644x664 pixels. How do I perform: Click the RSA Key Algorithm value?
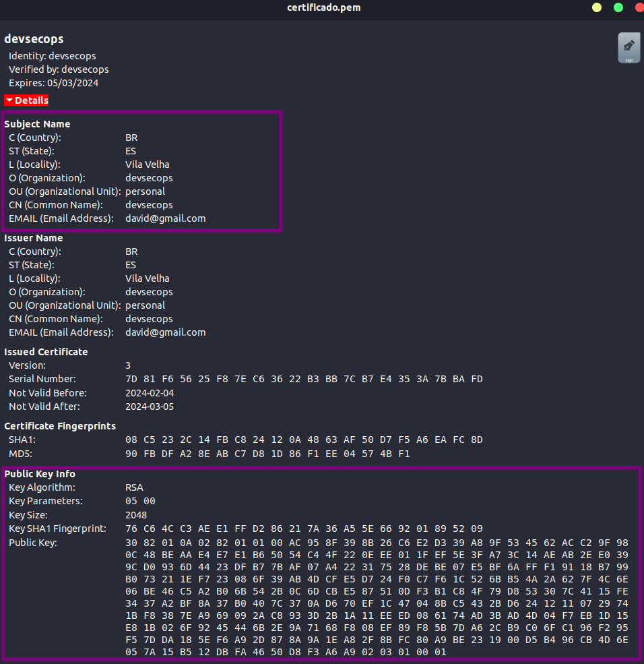click(x=134, y=487)
